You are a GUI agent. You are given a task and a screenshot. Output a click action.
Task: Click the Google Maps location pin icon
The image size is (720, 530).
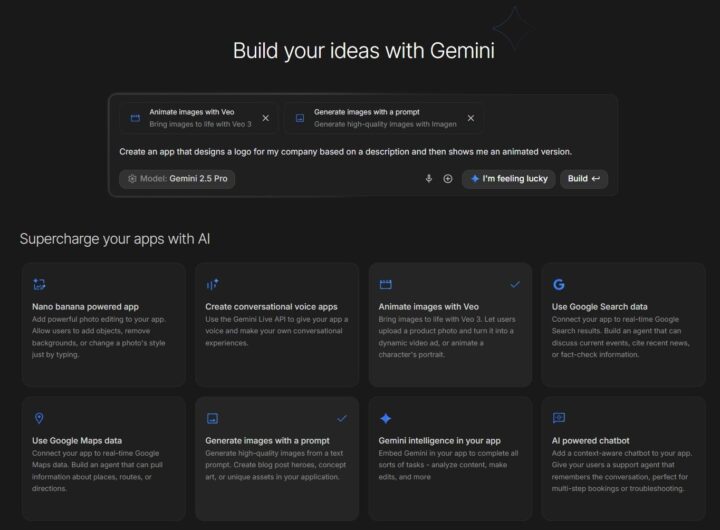point(39,418)
